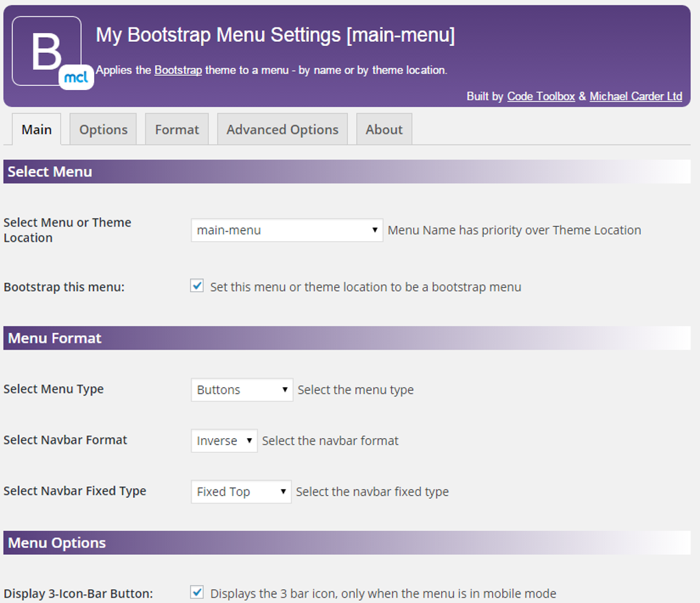The width and height of the screenshot is (700, 603).
Task: Click the 'Select Menu or Theme Location' label
Action: [x=67, y=230]
